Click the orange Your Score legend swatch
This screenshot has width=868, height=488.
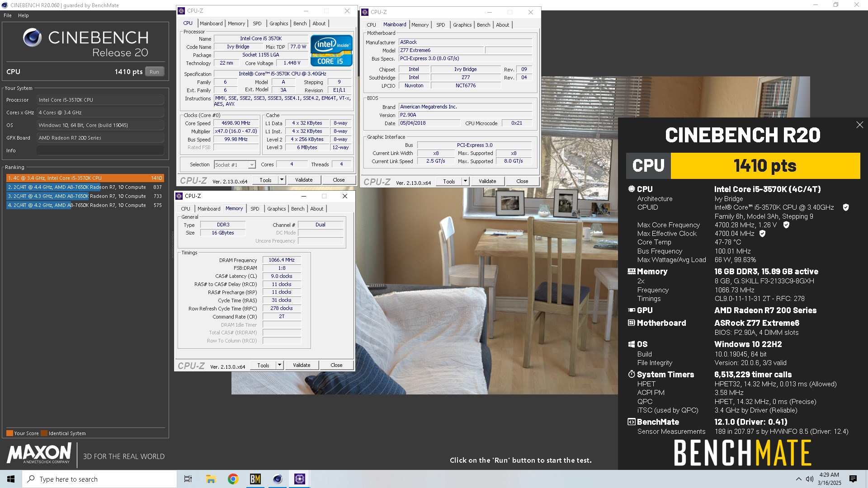point(9,433)
